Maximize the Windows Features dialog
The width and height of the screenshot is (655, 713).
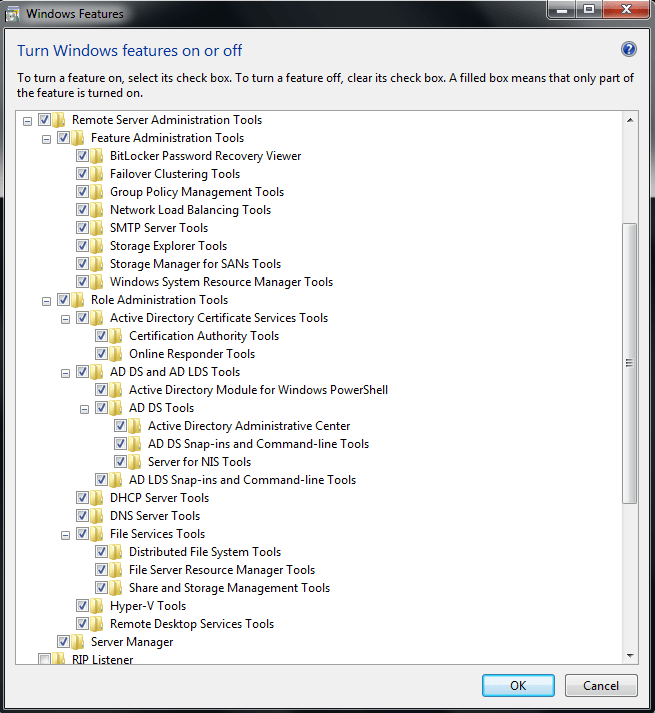click(x=589, y=9)
